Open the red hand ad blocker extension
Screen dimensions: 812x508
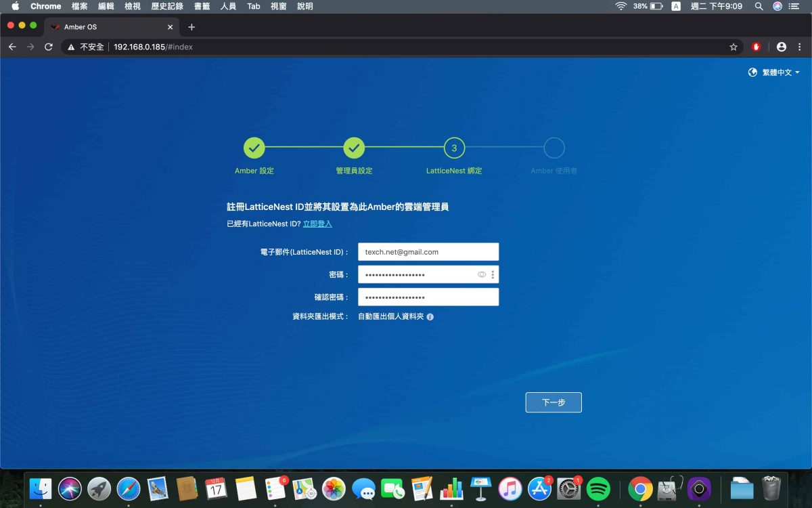point(757,47)
